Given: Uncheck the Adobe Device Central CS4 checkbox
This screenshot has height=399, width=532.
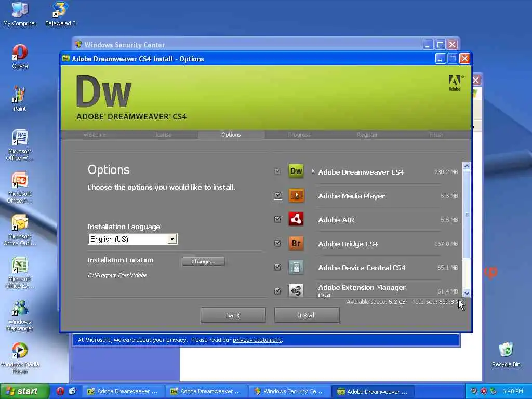Looking at the screenshot, I should click(277, 267).
